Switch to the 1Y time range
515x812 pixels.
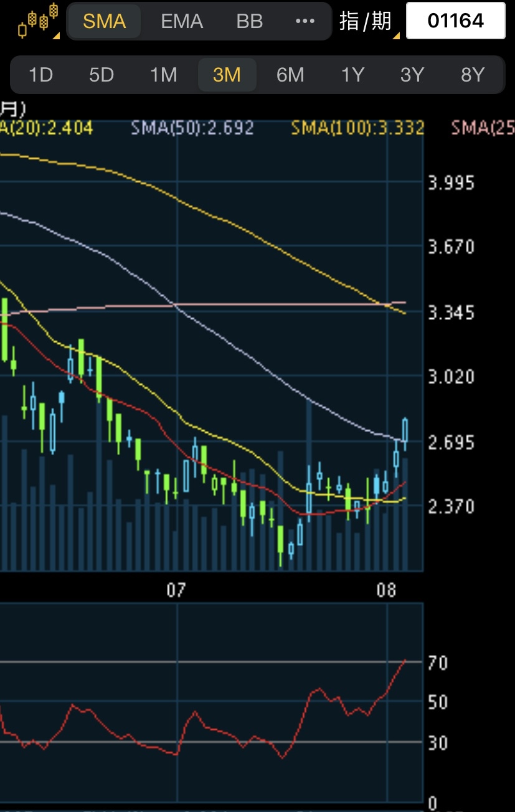point(352,75)
